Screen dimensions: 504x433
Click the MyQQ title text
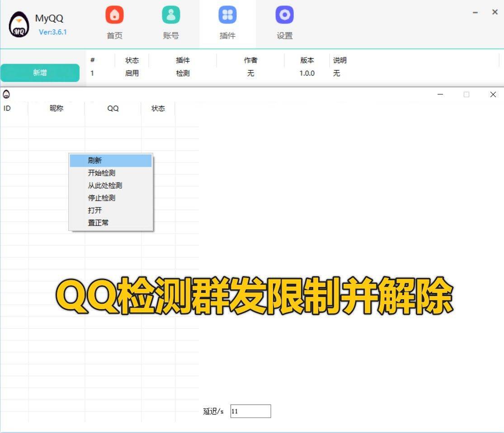click(x=49, y=19)
